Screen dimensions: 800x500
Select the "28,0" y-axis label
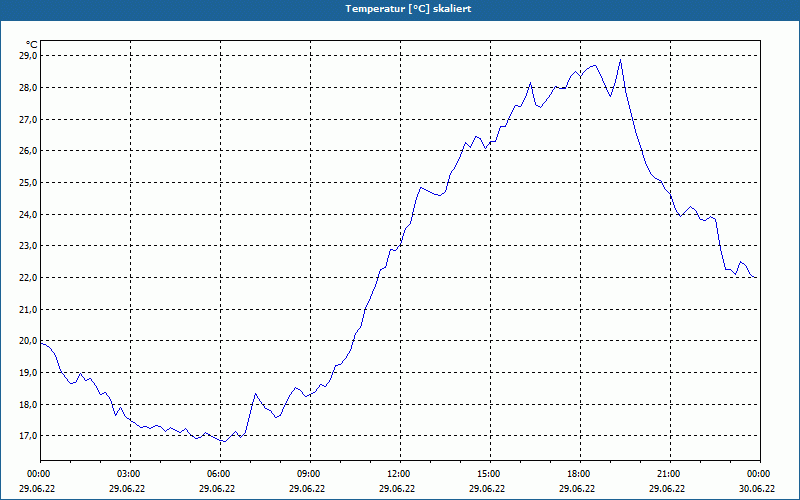point(28,88)
